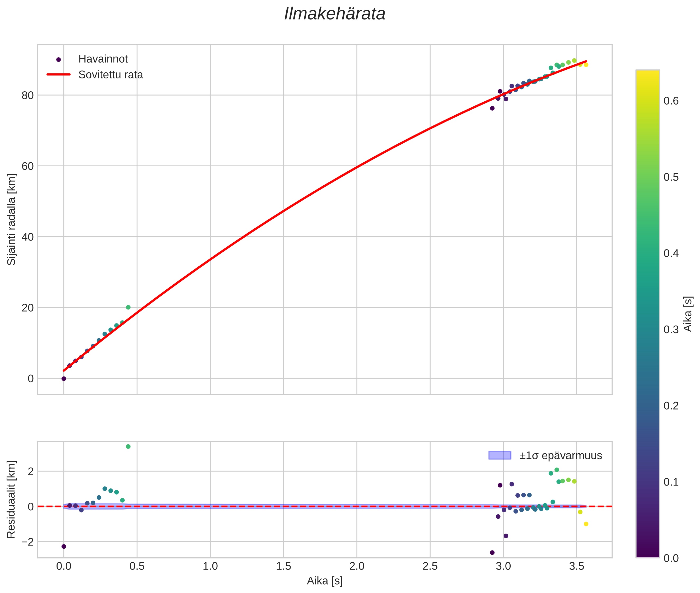This screenshot has width=700, height=593.
Task: Click the yellow last observation point top right
Action: pyautogui.click(x=586, y=64)
